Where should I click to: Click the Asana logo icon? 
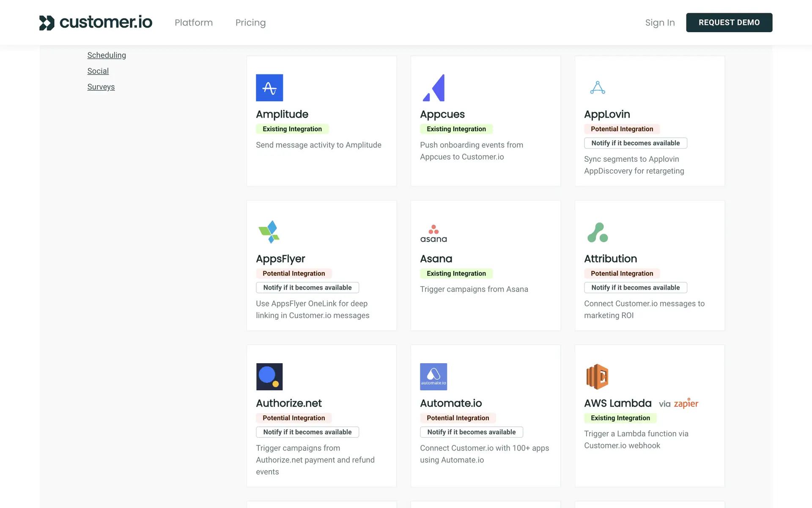click(x=433, y=233)
